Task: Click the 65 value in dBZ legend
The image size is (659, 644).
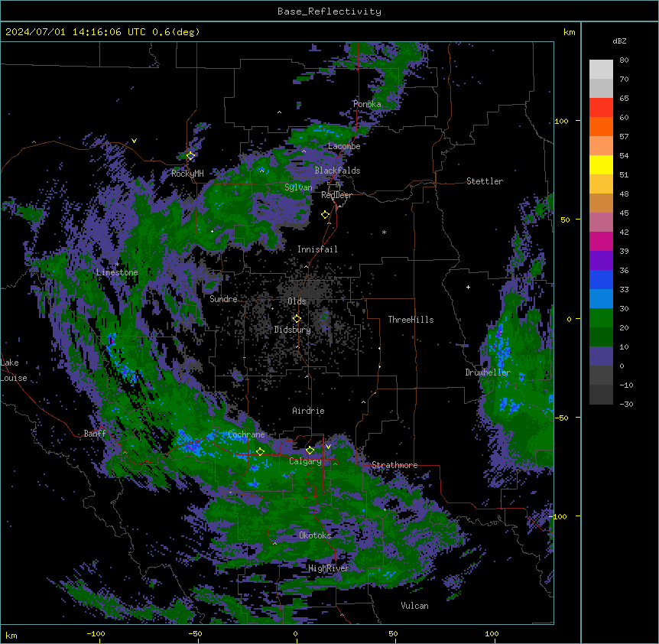Action: coord(624,99)
